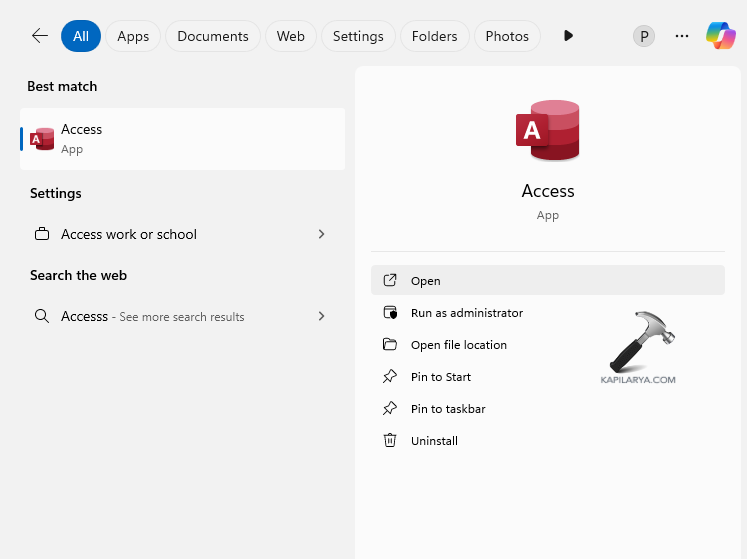747x559 pixels.
Task: Click Open to launch Access
Action: [x=426, y=281]
